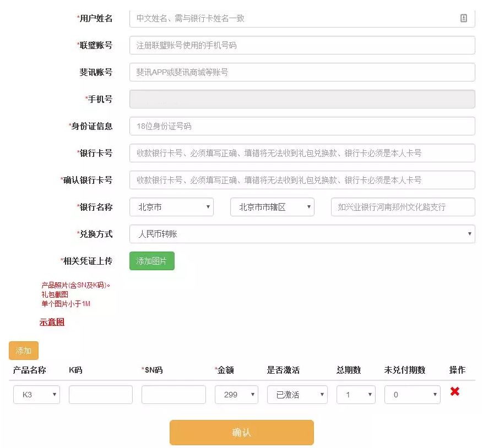Click the orange 确认 submit button
Viewport: 499px width, 448px height.
point(242,433)
